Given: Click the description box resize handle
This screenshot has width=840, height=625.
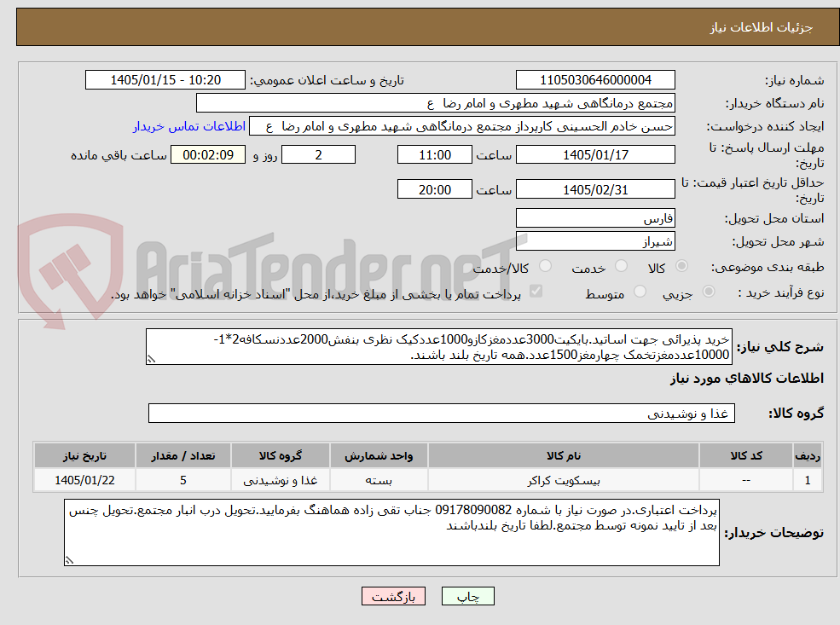Looking at the screenshot, I should (151, 359).
